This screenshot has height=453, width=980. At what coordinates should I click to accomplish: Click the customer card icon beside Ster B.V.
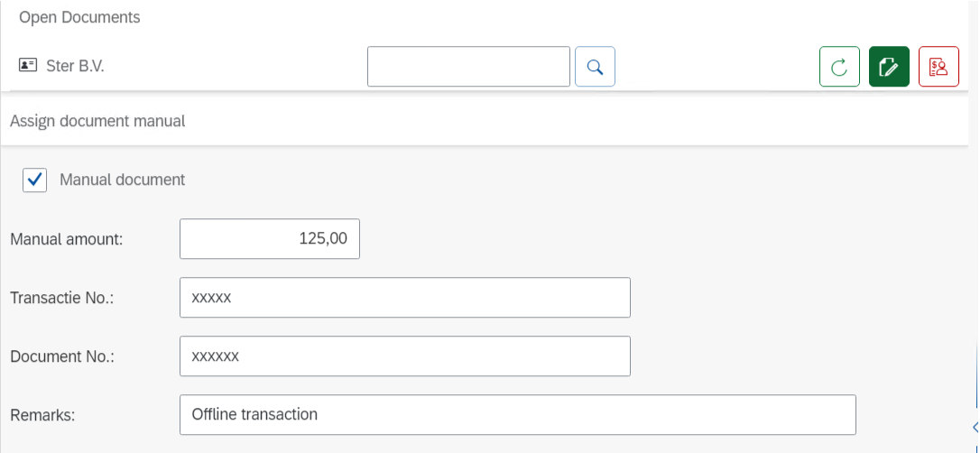28,66
